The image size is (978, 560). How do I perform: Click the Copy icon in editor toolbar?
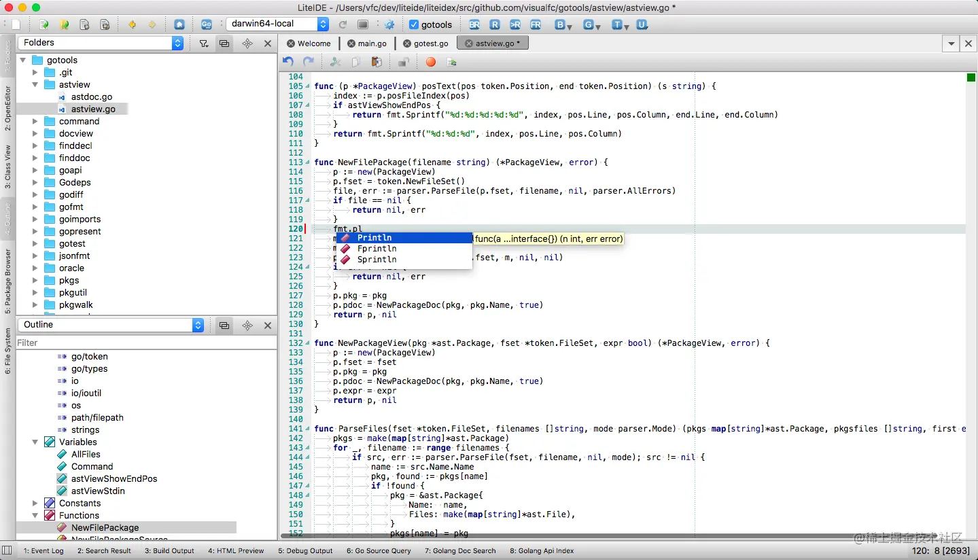[355, 62]
